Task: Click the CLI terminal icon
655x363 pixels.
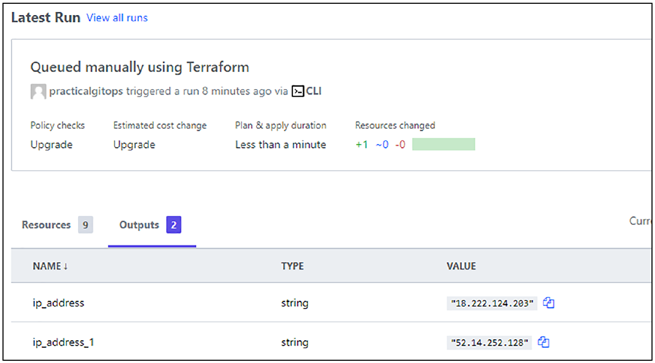Action: click(x=298, y=91)
